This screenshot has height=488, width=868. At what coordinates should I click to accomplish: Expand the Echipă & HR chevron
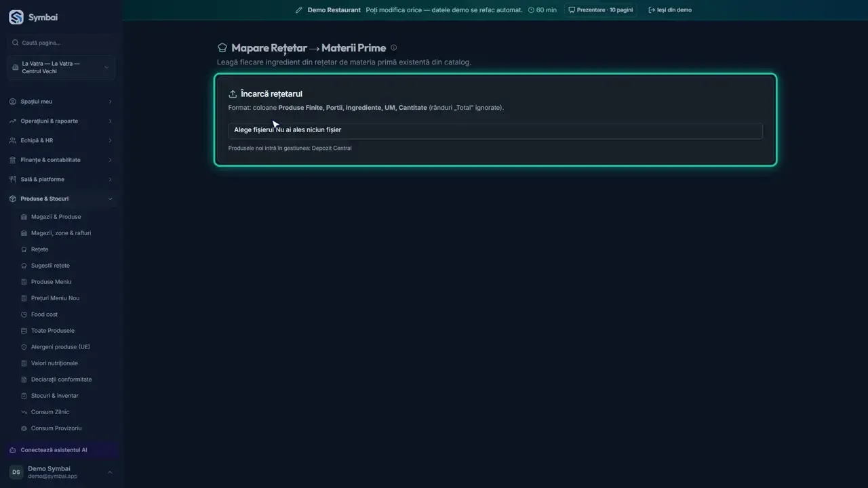[x=110, y=140]
